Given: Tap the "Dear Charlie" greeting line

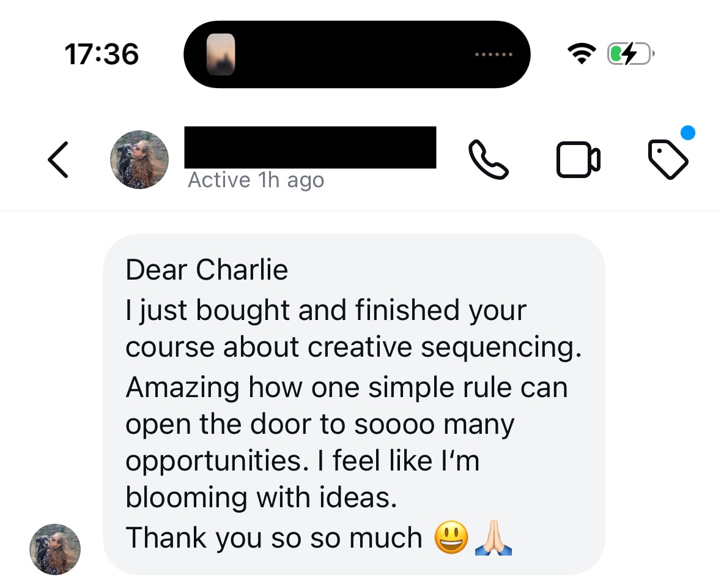Looking at the screenshot, I should tap(207, 270).
